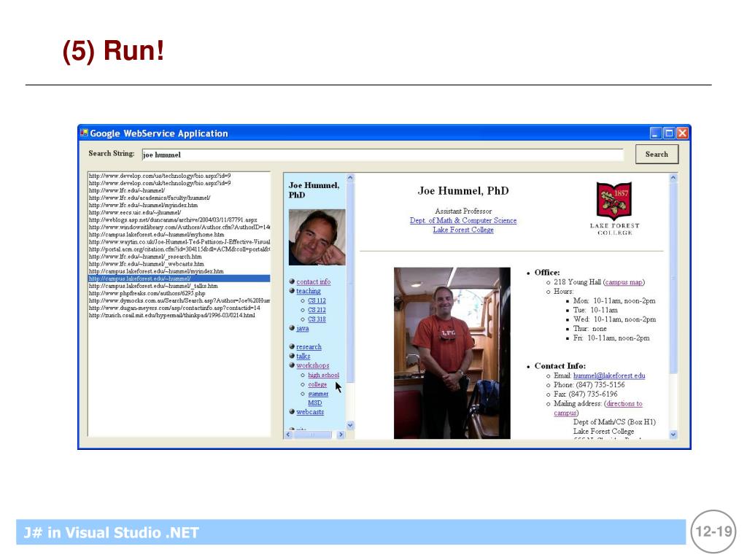This screenshot has width=747, height=560.
Task: Select the highlighted campus.lakeforest.edu/~hummel/ result
Action: 179,279
